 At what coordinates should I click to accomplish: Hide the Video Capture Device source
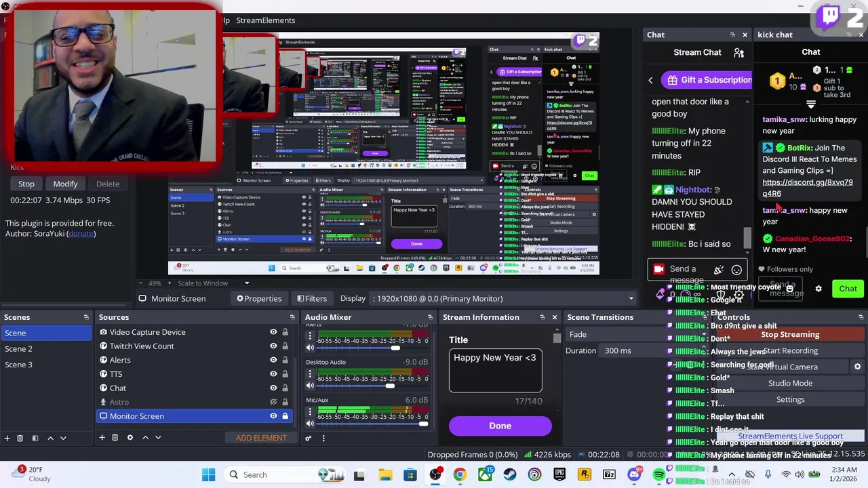pos(273,332)
